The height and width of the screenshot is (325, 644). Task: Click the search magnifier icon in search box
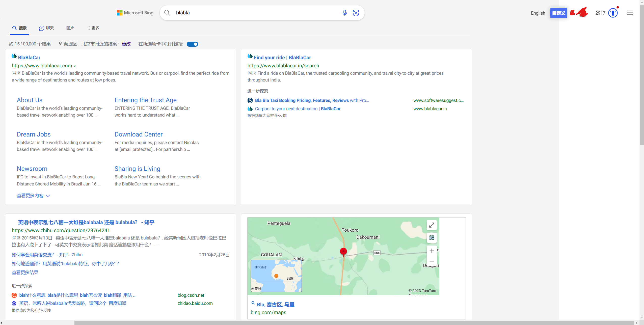(167, 13)
